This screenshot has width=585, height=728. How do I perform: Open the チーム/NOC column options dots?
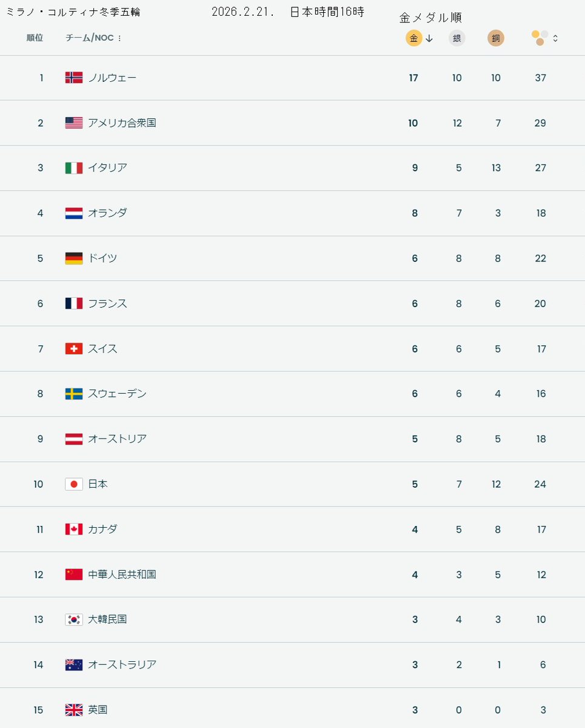(x=119, y=38)
